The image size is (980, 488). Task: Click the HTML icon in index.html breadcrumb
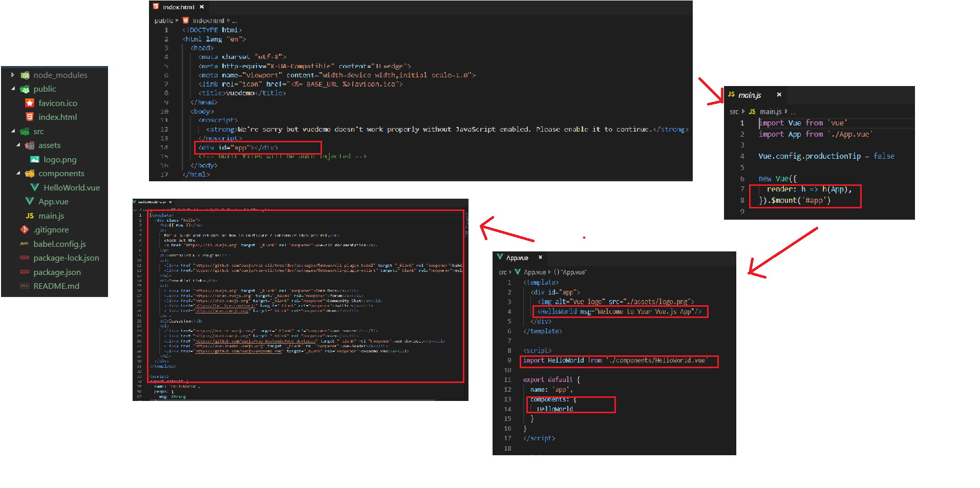coord(186,20)
